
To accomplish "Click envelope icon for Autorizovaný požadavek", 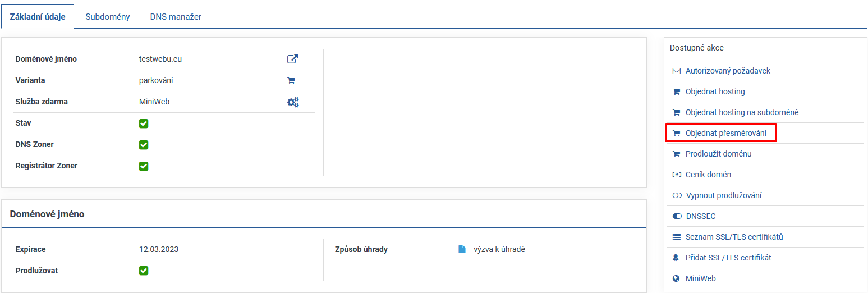I will coord(676,71).
